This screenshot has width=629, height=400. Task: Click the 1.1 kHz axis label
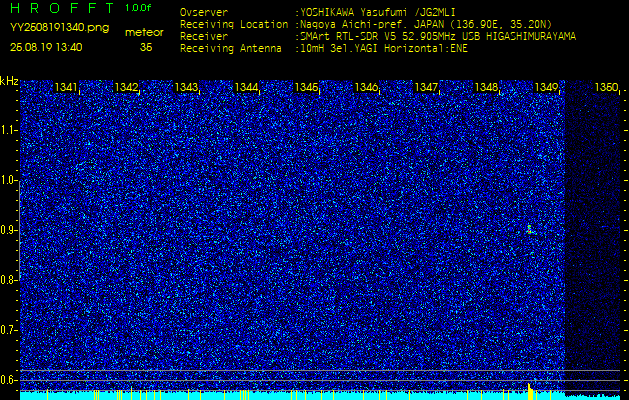point(8,130)
